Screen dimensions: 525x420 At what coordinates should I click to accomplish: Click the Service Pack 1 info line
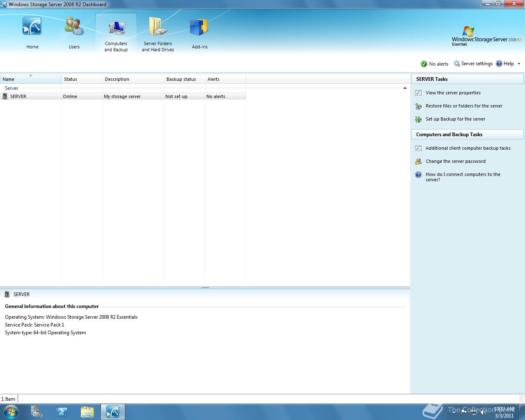click(34, 325)
